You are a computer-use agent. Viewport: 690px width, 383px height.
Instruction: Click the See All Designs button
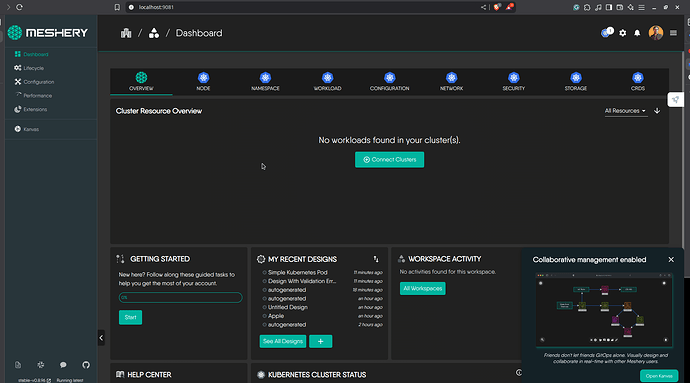tap(283, 341)
